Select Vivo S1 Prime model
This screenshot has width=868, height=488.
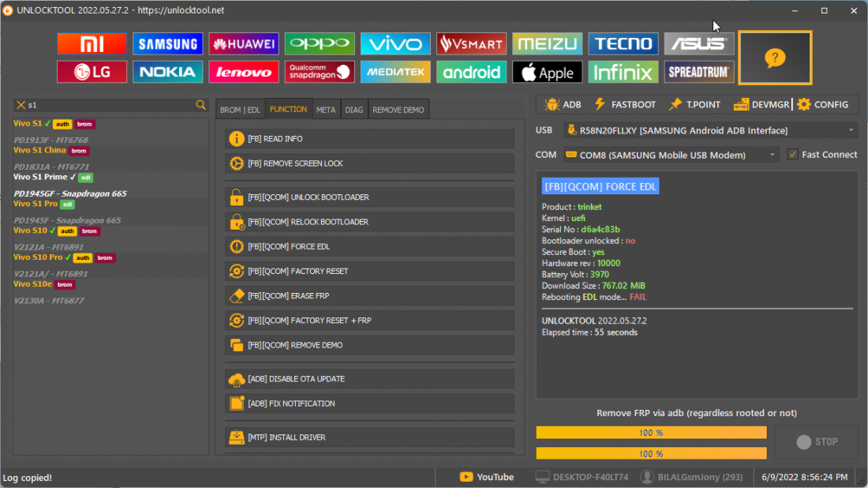point(40,177)
